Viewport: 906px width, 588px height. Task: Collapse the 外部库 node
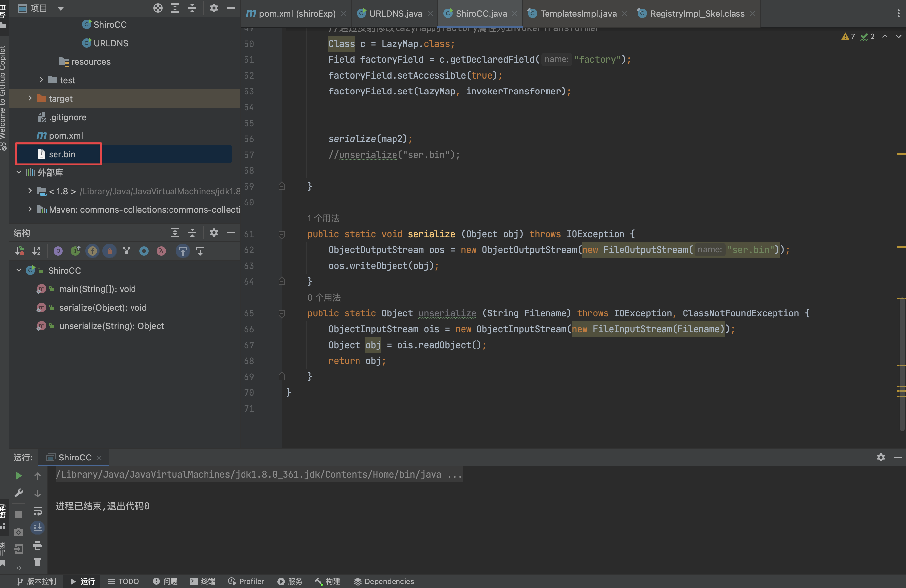coord(19,172)
